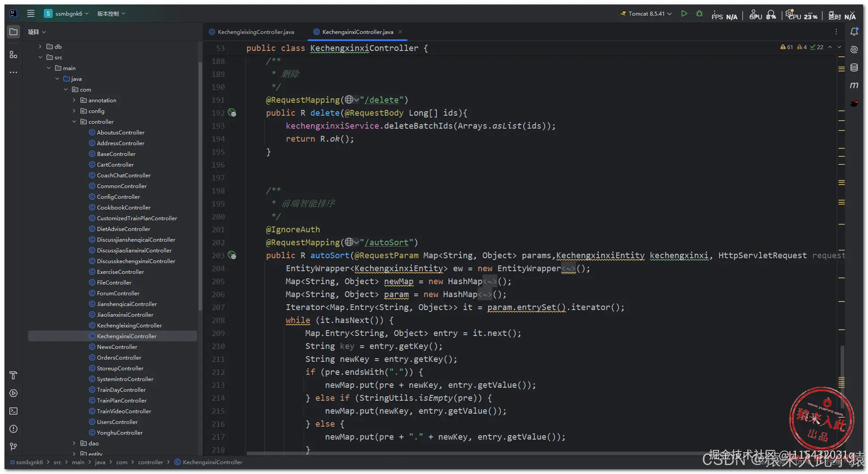The height and width of the screenshot is (474, 868).
Task: Open AboutusController in project tree
Action: tap(120, 132)
